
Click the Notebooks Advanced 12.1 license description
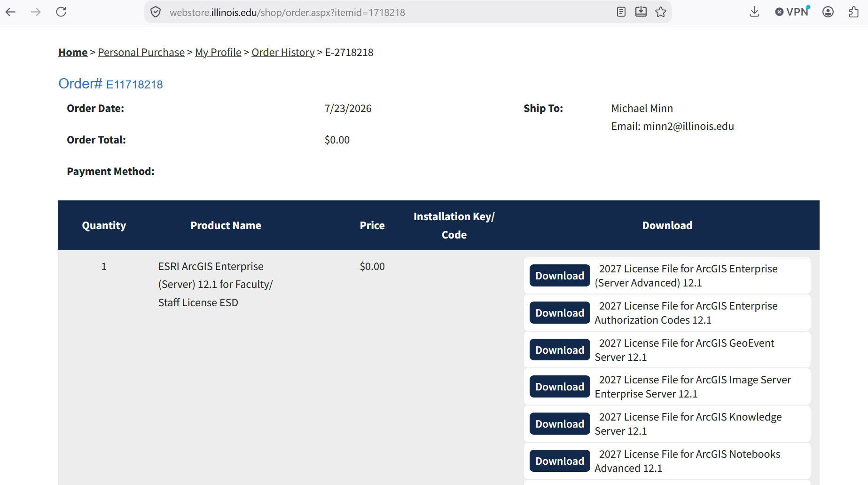pos(688,461)
